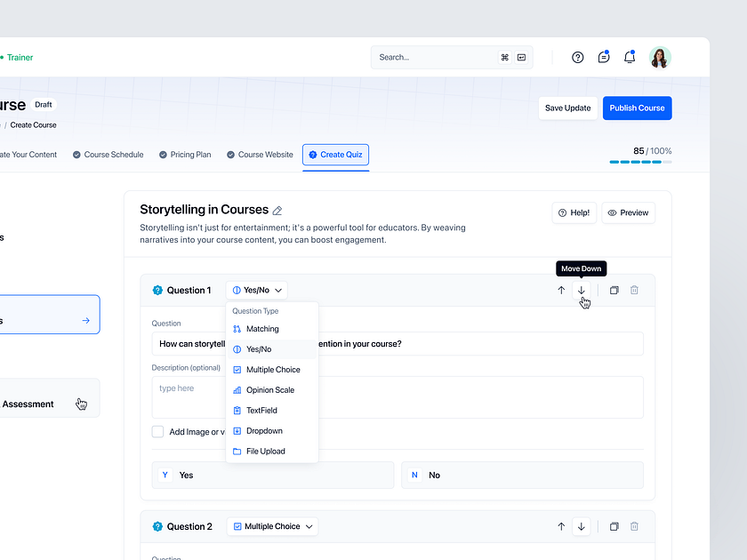The width and height of the screenshot is (747, 560).
Task: Choose Dropdown question type
Action: [271, 431]
